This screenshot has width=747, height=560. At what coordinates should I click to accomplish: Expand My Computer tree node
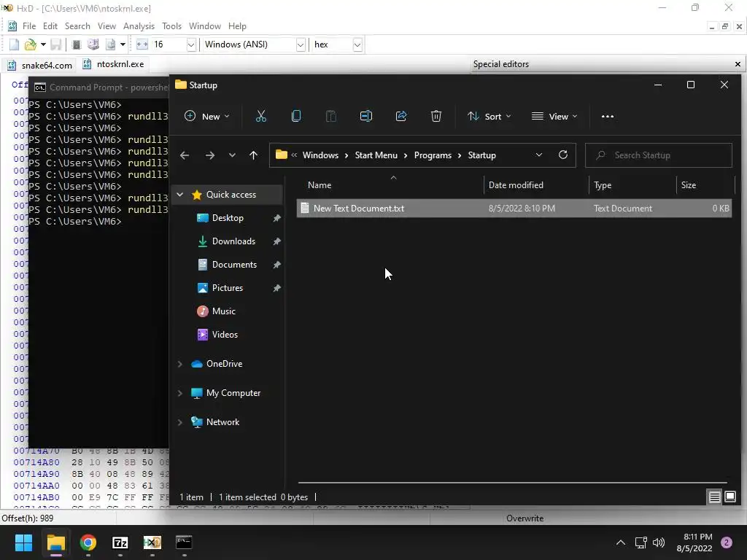(180, 393)
